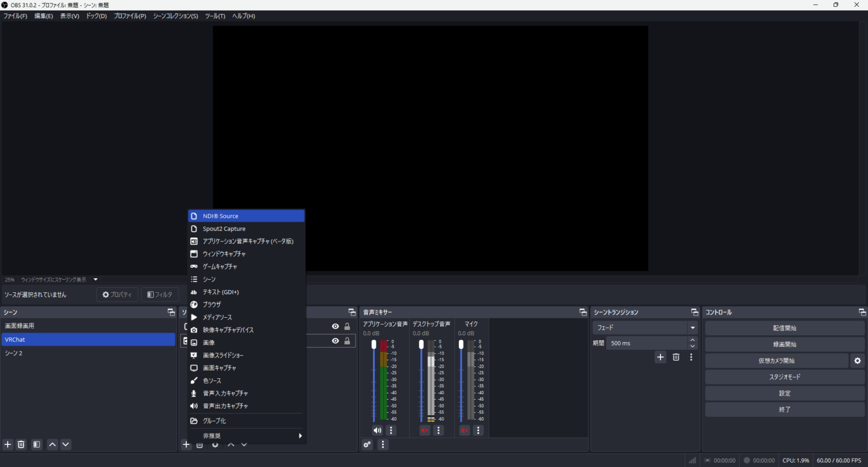This screenshot has height=467, width=868.
Task: Add a new scene with the plus icon
Action: click(x=7, y=444)
